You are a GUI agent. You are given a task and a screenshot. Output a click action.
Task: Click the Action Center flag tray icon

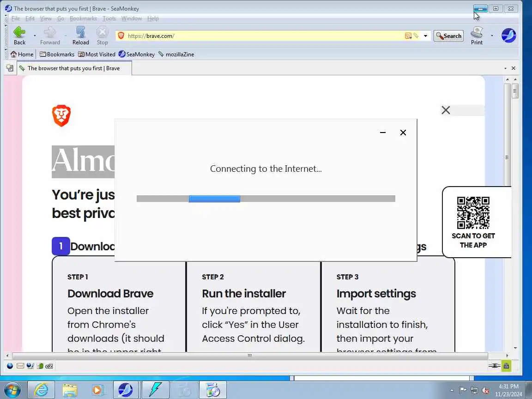[462, 390]
